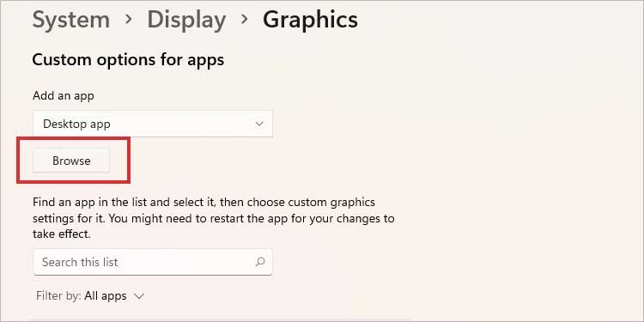This screenshot has width=644, height=322.
Task: Click the chevron between System and Display
Action: tap(129, 19)
